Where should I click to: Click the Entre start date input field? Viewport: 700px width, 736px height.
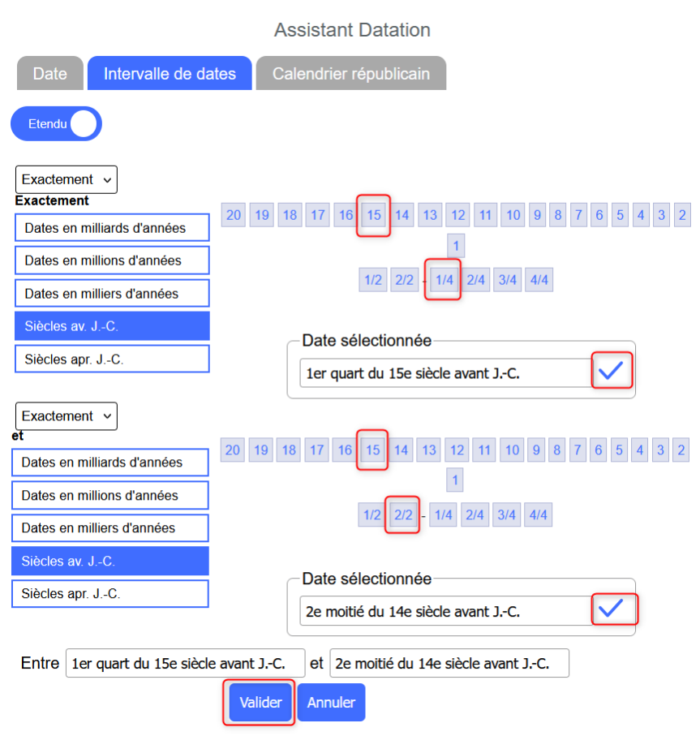[185, 663]
